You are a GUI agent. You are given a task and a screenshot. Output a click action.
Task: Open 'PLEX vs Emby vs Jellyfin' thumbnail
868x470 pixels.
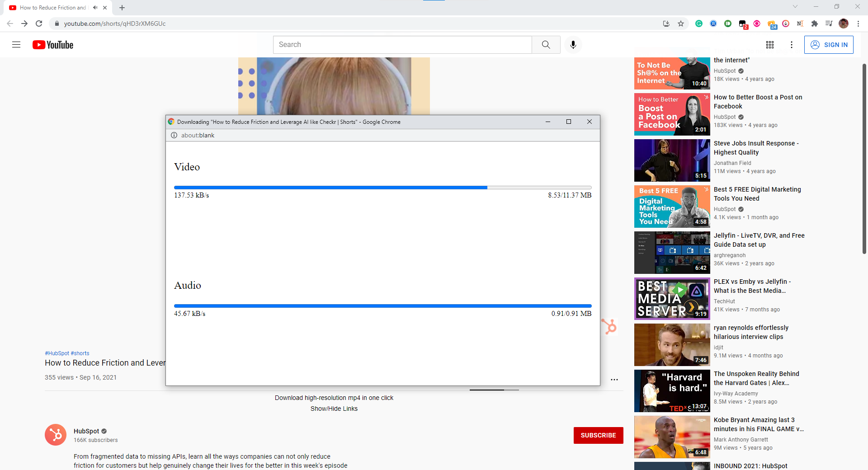pyautogui.click(x=672, y=299)
